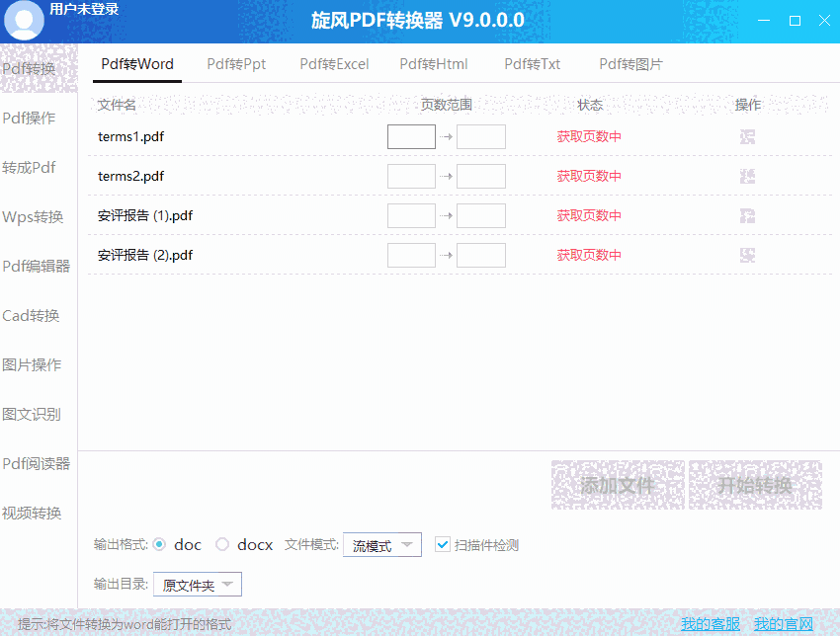
Task: Open the 文件模式 dropdown showing 流模式
Action: click(381, 544)
